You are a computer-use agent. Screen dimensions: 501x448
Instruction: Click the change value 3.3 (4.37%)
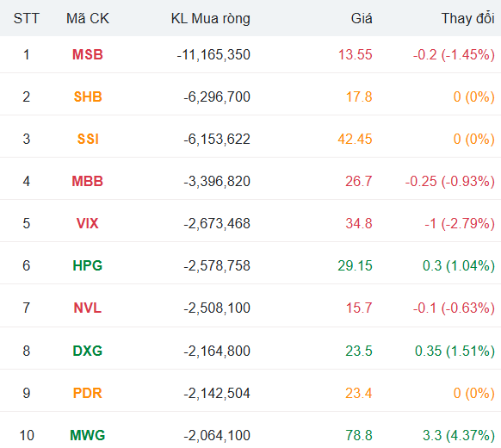click(x=459, y=435)
